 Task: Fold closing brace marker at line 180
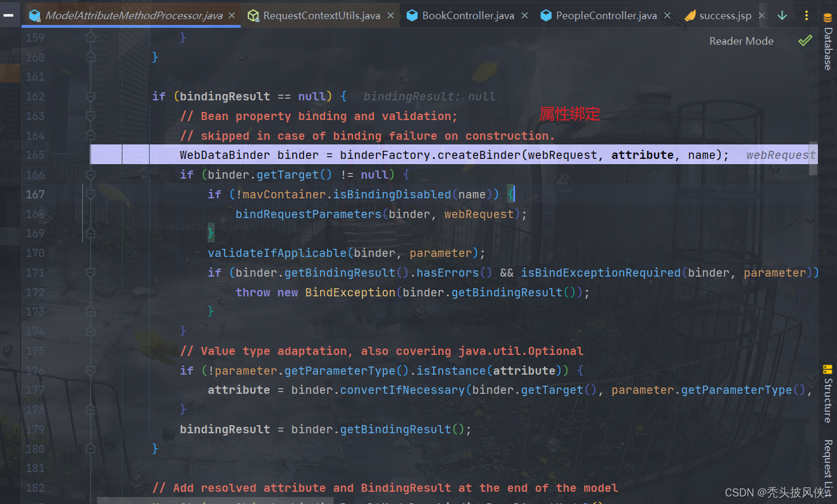(90, 448)
